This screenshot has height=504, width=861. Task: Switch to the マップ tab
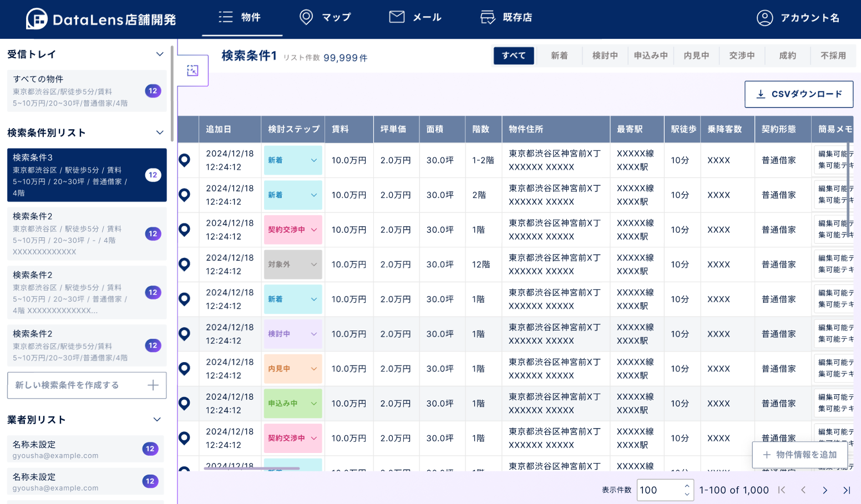coord(326,17)
